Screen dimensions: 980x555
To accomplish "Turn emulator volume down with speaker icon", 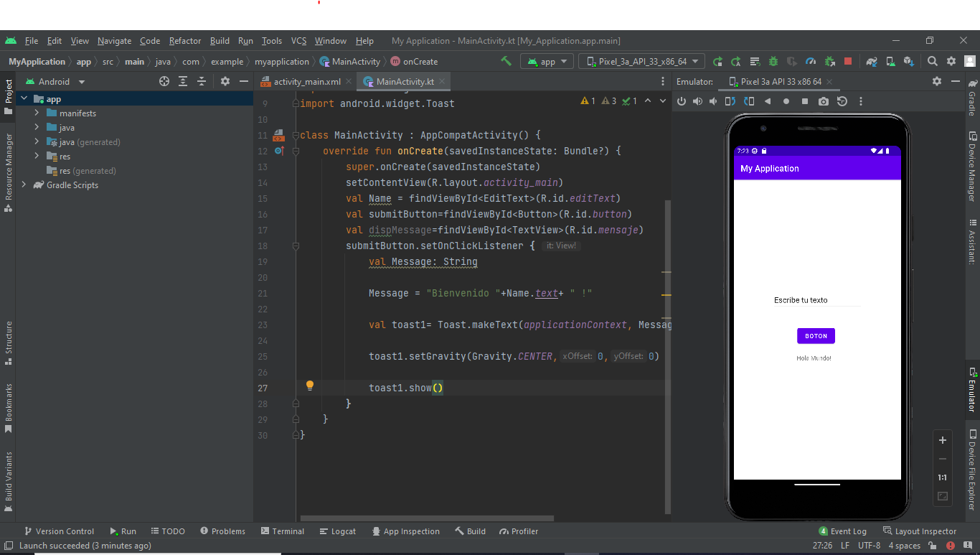I will [x=712, y=101].
